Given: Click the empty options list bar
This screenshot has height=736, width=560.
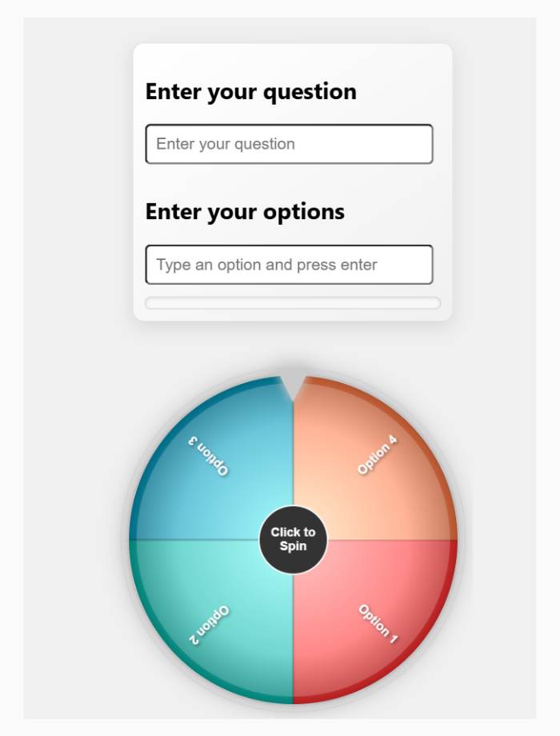Looking at the screenshot, I should (x=293, y=302).
